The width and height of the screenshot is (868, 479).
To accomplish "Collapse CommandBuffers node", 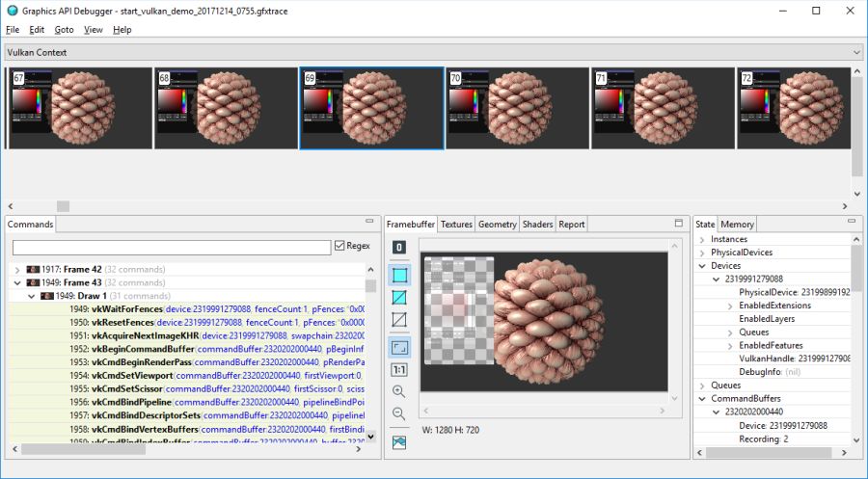I will coord(702,399).
